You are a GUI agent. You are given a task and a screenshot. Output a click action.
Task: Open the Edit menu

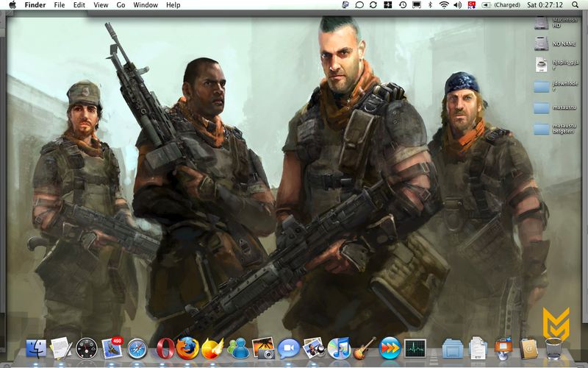pos(79,5)
